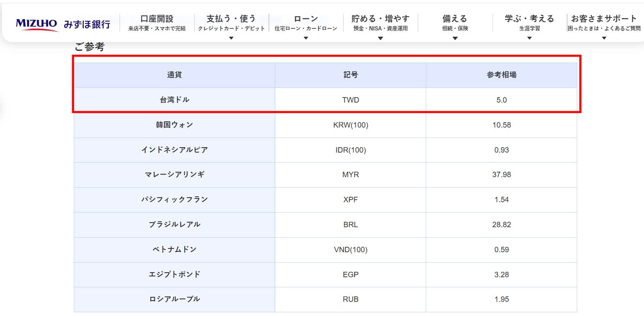This screenshot has width=644, height=316.
Task: Expand the arrow under 貯める・増やす
Action: point(380,38)
